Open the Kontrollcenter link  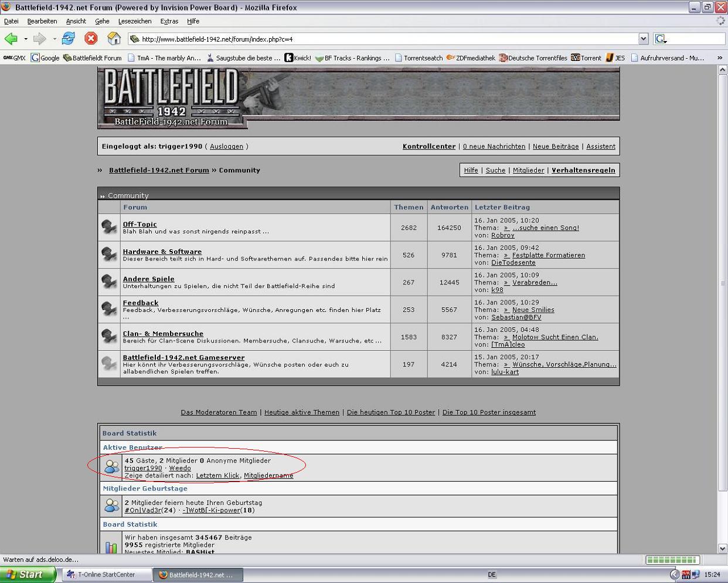point(429,147)
